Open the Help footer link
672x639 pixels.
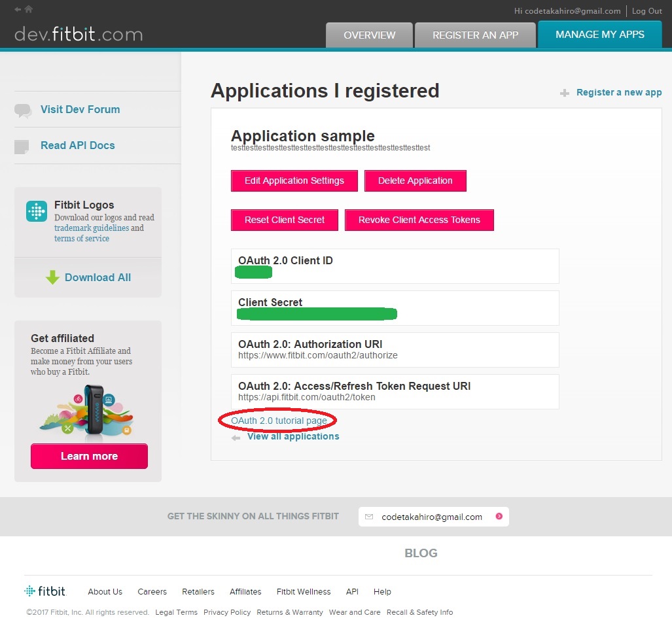382,591
